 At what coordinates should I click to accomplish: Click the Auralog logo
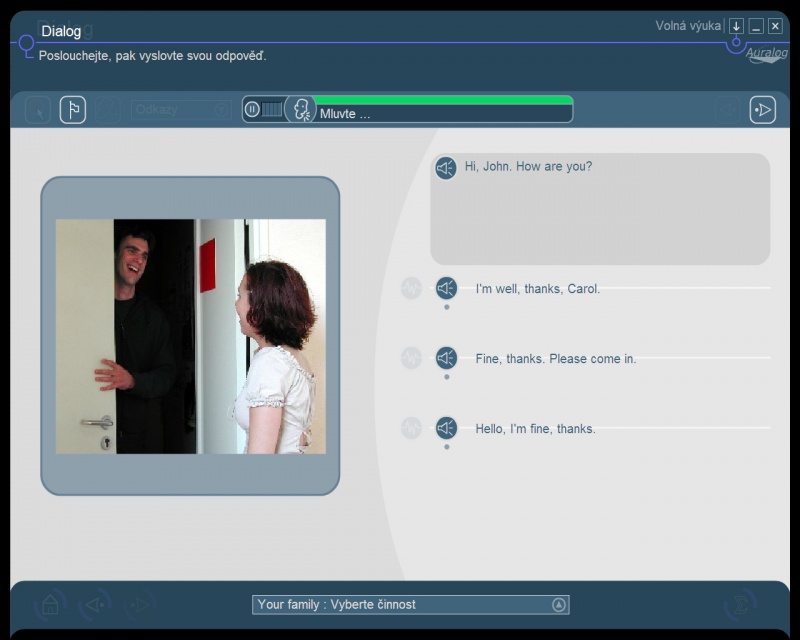(x=767, y=55)
